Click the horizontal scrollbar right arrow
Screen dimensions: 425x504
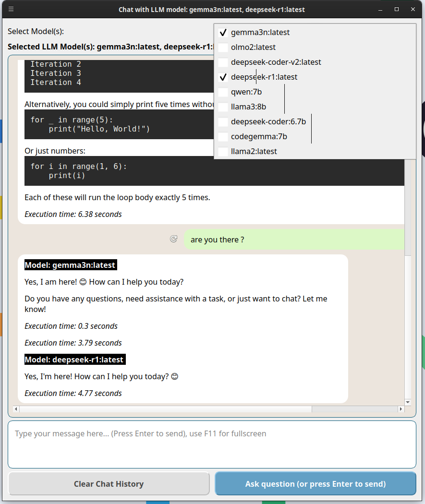401,409
